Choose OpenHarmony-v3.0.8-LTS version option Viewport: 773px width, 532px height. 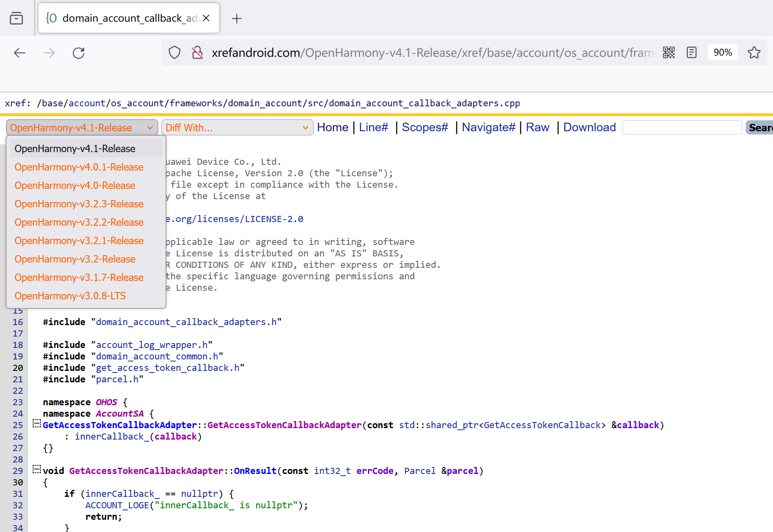click(70, 296)
